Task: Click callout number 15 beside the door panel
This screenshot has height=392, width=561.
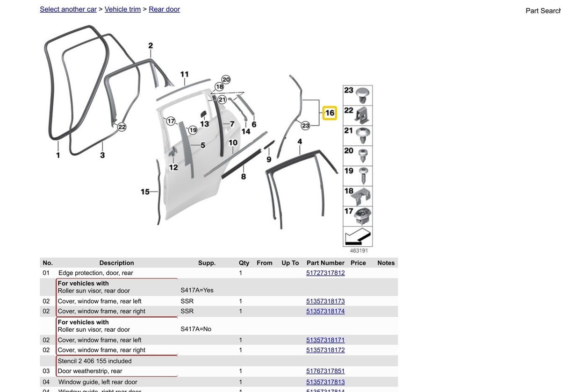Action: click(145, 192)
